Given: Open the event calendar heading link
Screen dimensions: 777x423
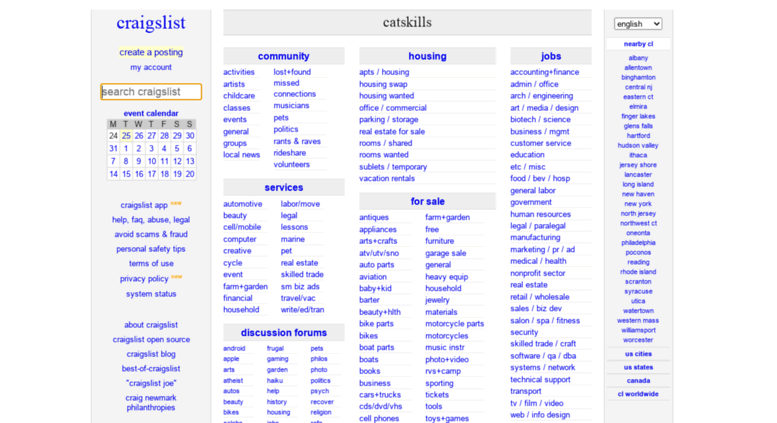Looking at the screenshot, I should click(x=151, y=113).
